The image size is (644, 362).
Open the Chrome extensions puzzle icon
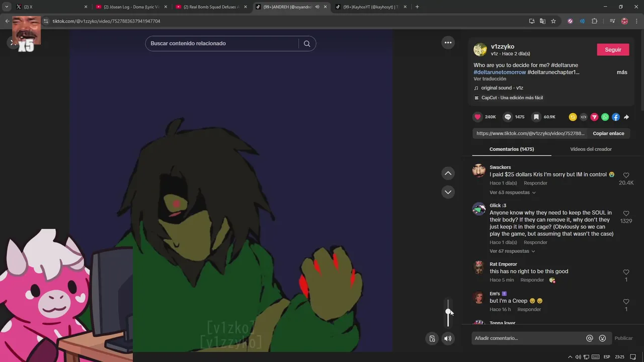(x=595, y=21)
